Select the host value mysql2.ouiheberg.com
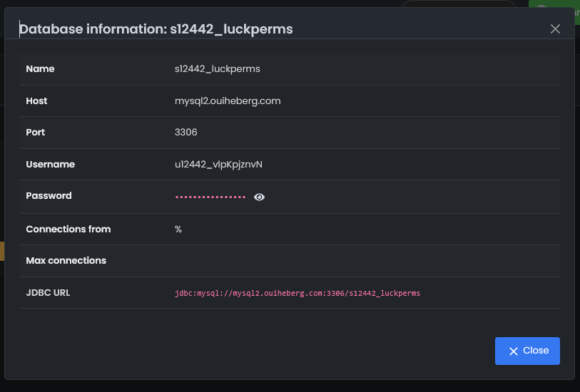The image size is (580, 392). pos(228,101)
